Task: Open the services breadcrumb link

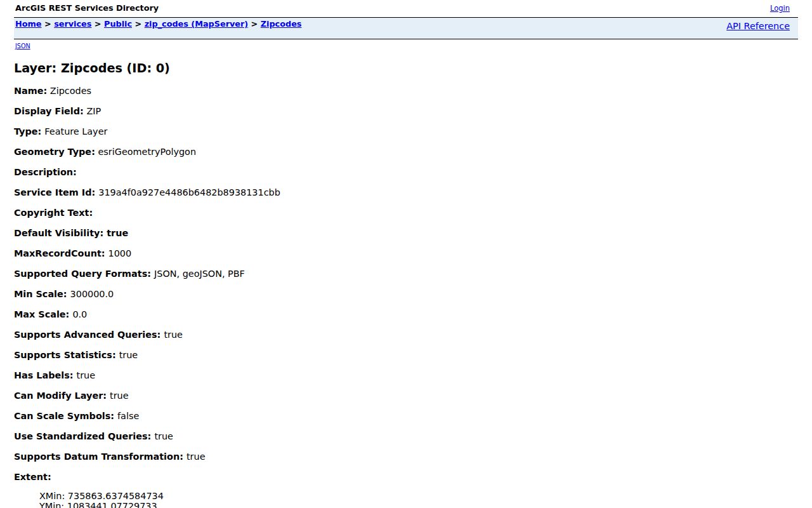Action: click(x=72, y=24)
